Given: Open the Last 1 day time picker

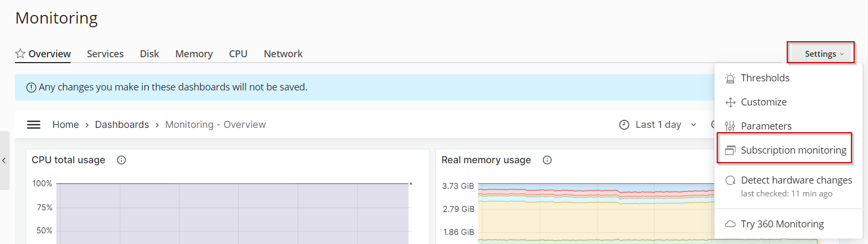Looking at the screenshot, I should pyautogui.click(x=659, y=125).
